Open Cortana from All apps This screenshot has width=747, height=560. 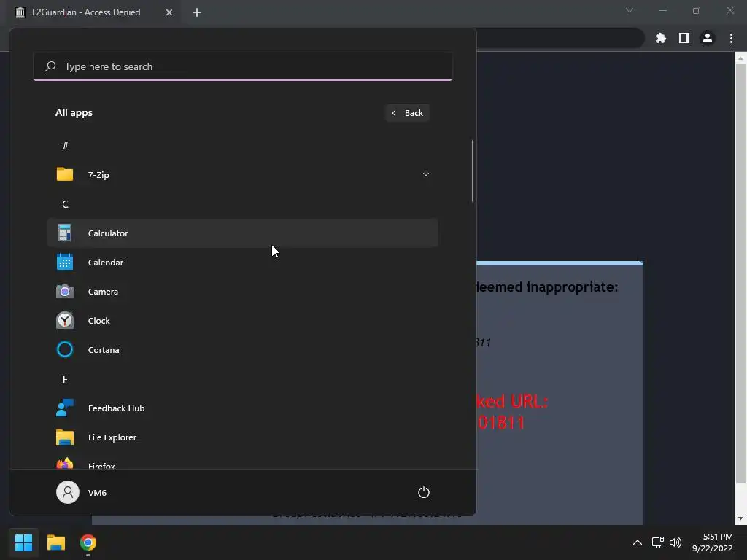[242, 349]
